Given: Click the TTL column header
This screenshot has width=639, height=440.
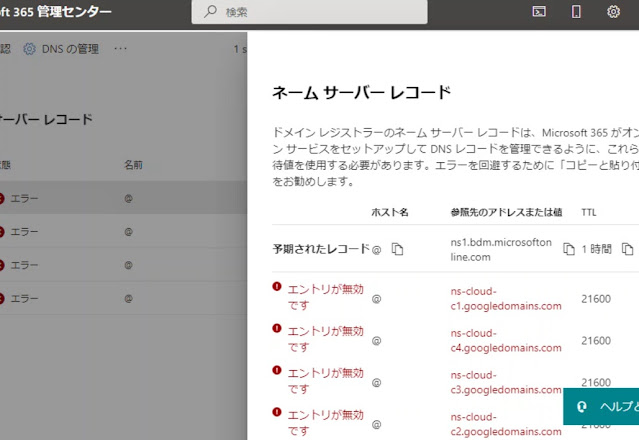Looking at the screenshot, I should (x=588, y=212).
